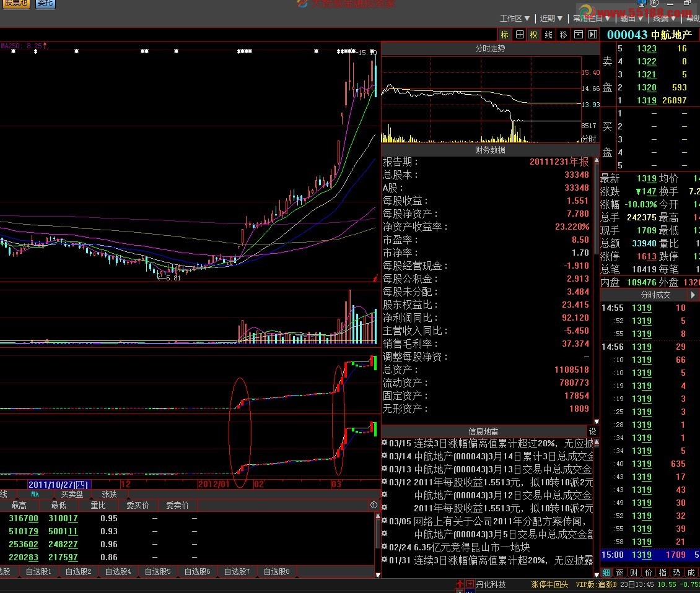Click the 移 move tool icon
The height and width of the screenshot is (593, 700).
(563, 35)
